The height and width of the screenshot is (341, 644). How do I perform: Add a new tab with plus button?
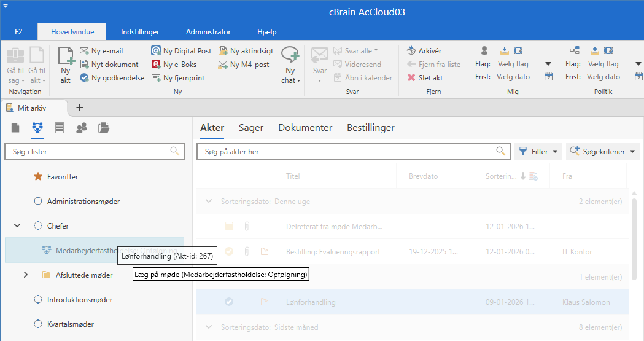point(80,108)
